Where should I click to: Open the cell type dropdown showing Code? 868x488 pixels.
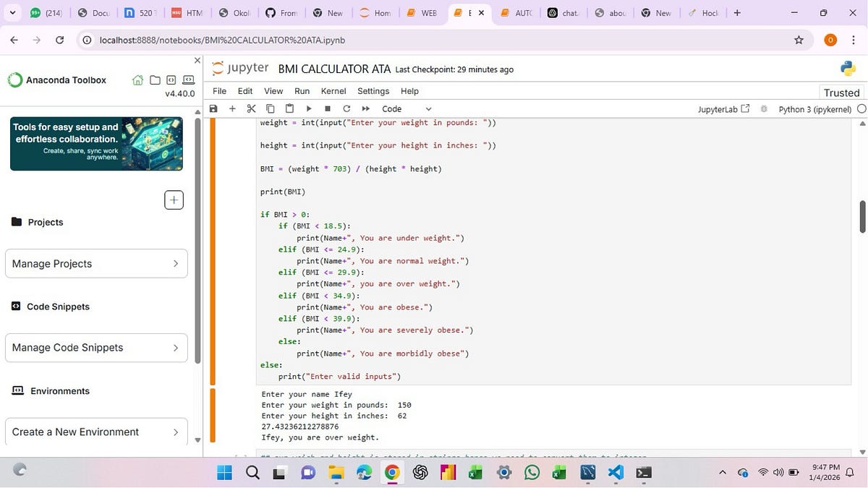pyautogui.click(x=407, y=108)
